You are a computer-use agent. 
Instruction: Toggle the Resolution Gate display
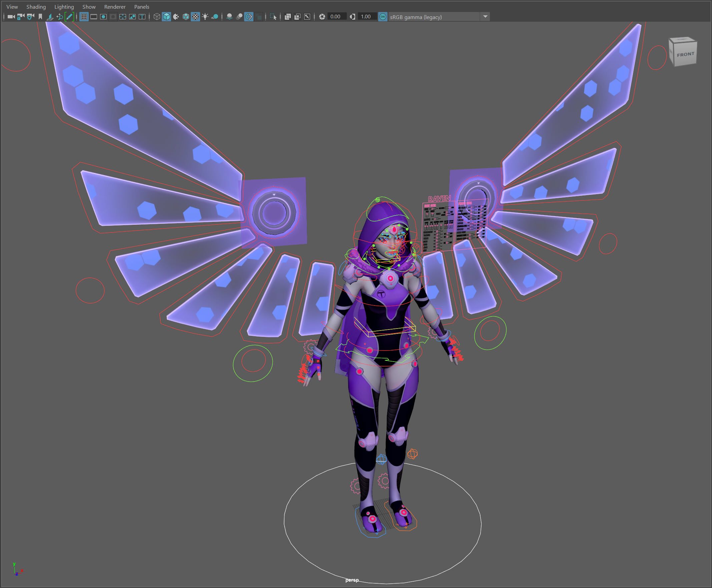pyautogui.click(x=103, y=17)
